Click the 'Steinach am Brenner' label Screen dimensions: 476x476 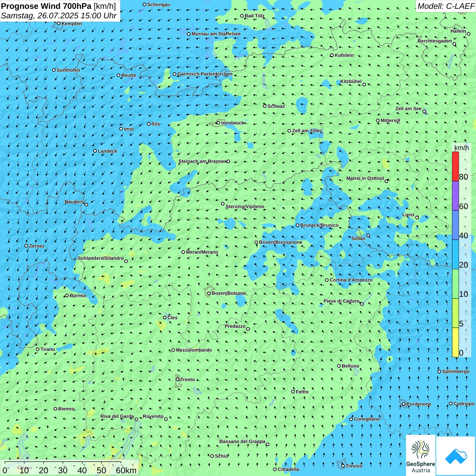(202, 161)
